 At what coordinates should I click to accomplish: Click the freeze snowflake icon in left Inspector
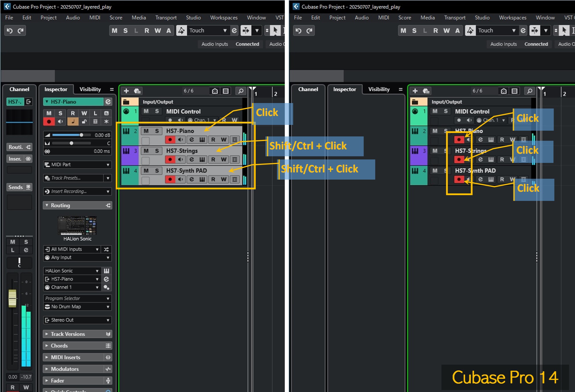pyautogui.click(x=106, y=121)
